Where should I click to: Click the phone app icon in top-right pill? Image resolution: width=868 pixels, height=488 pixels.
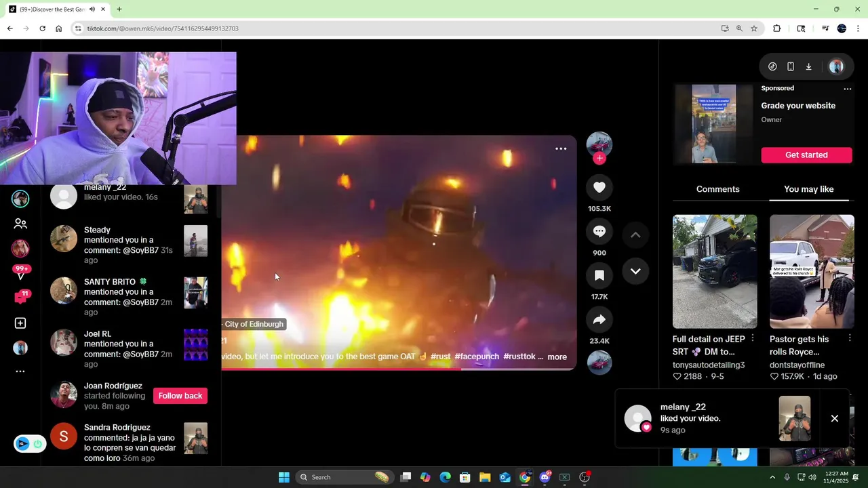coord(791,66)
